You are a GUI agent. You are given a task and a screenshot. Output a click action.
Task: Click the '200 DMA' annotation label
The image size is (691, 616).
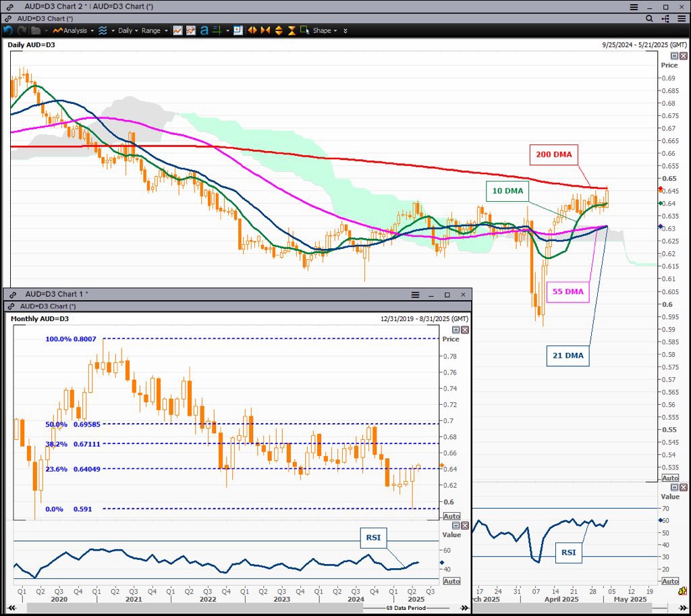point(553,155)
